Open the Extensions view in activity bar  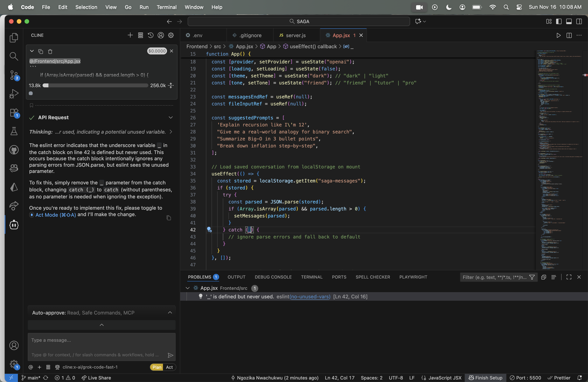(14, 113)
